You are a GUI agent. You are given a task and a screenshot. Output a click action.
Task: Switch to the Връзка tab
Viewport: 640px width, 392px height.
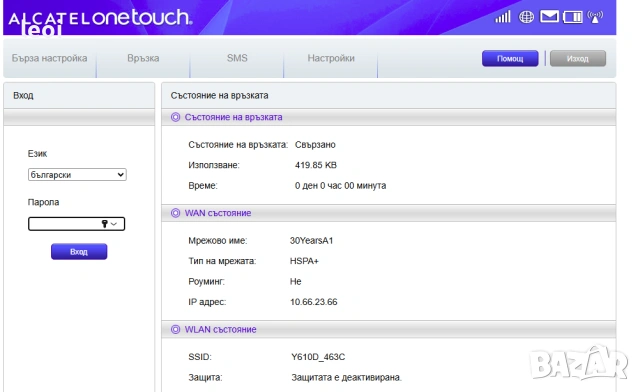[x=143, y=58]
